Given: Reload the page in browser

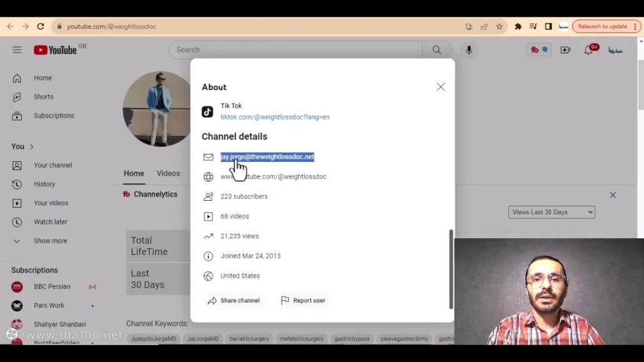Looking at the screenshot, I should 41,27.
